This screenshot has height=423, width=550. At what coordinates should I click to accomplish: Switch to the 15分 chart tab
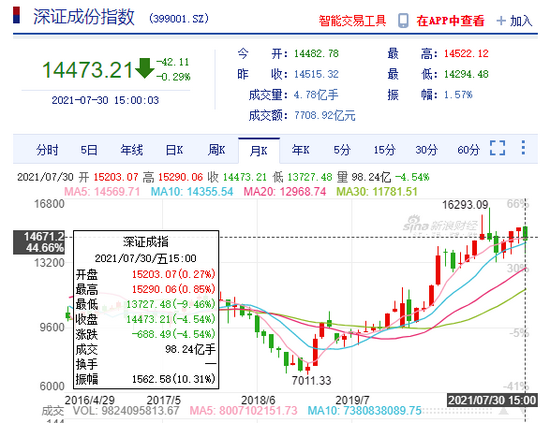pyautogui.click(x=384, y=150)
